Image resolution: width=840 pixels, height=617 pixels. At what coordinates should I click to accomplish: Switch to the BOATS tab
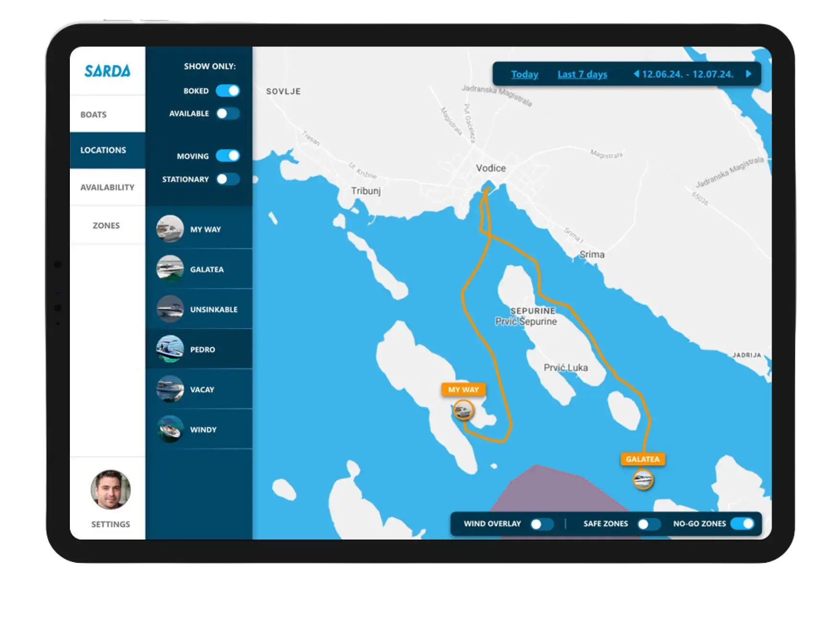(94, 114)
